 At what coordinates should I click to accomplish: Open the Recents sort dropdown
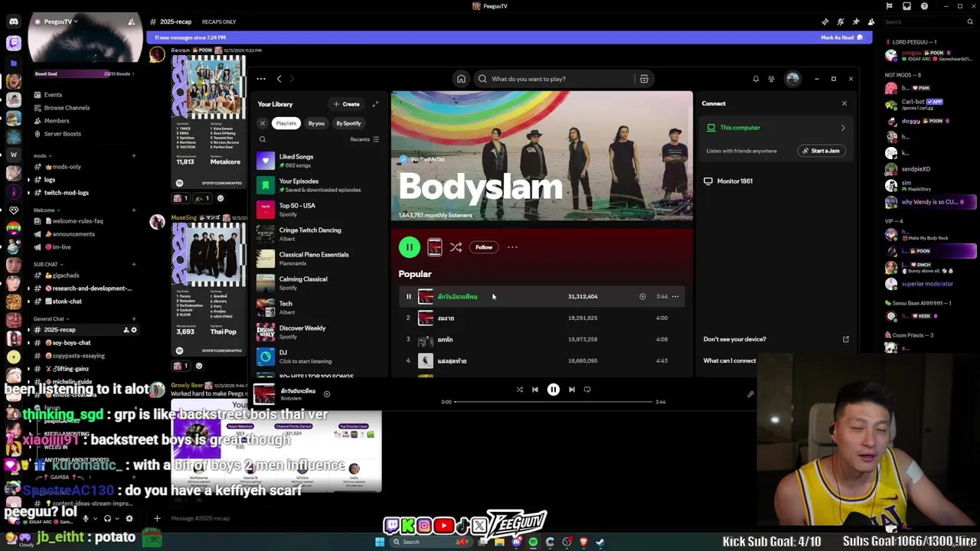pyautogui.click(x=364, y=139)
